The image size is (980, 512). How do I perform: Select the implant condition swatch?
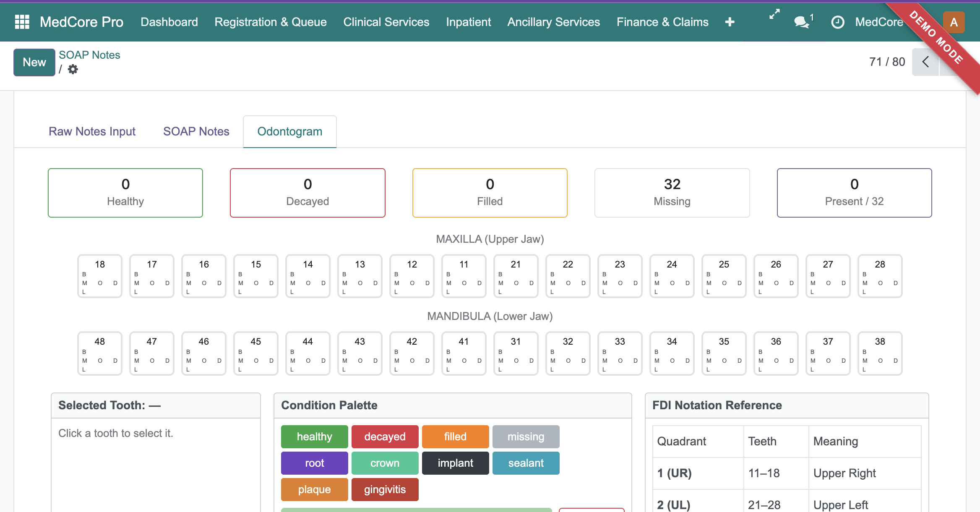pyautogui.click(x=455, y=463)
